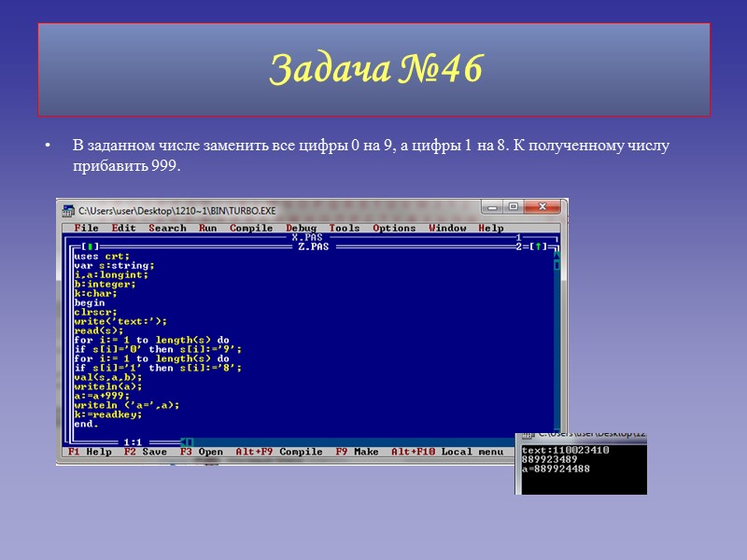Close the TURBO.EXE window
This screenshot has height=560, width=747.
coord(543,206)
